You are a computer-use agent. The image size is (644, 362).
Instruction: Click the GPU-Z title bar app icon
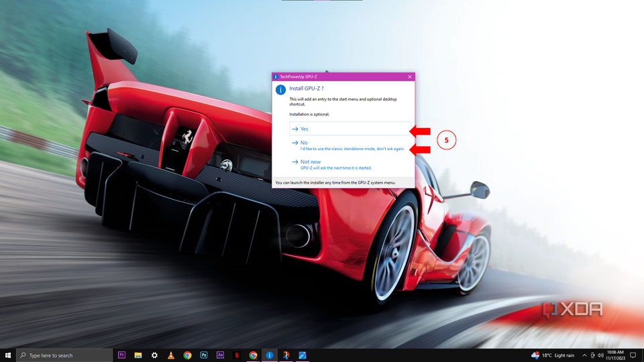(276, 76)
